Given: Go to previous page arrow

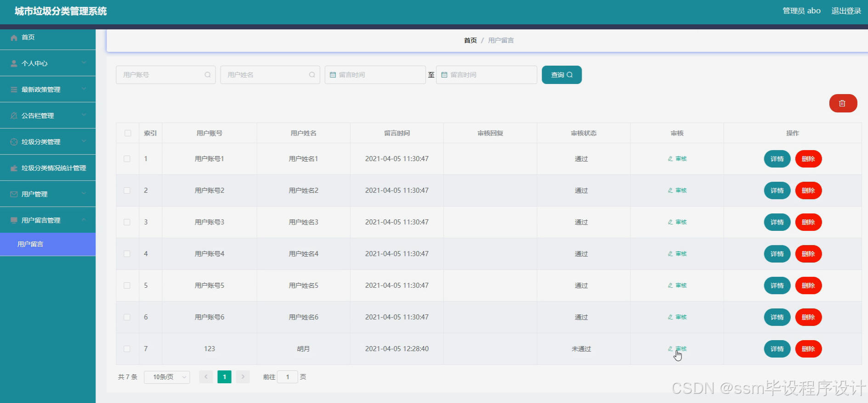Looking at the screenshot, I should tap(206, 377).
